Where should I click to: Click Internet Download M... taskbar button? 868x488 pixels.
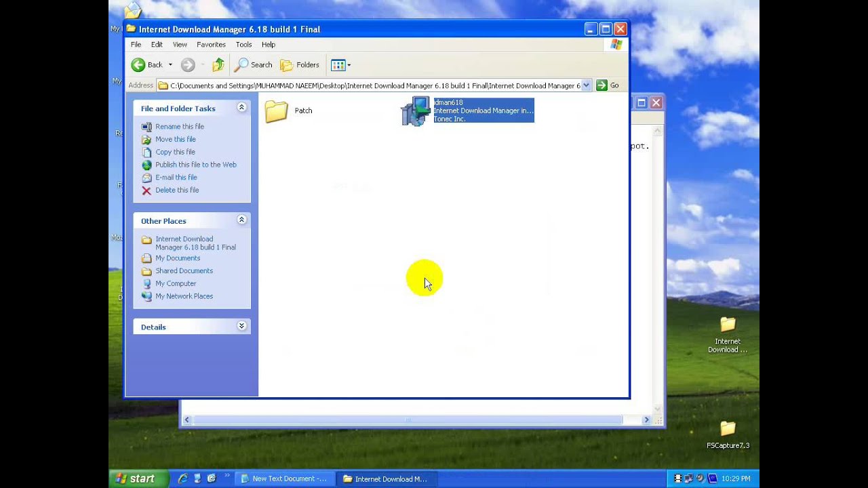387,479
